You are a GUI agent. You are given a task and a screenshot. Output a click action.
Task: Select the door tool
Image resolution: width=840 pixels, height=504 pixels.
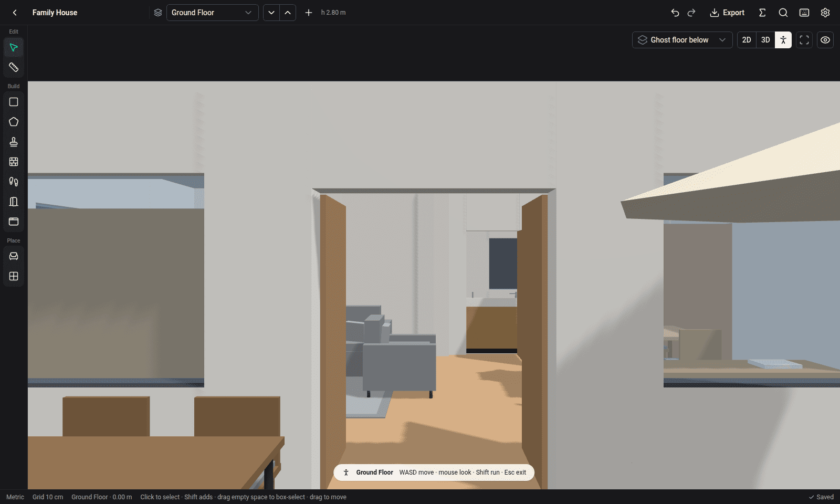(x=14, y=202)
